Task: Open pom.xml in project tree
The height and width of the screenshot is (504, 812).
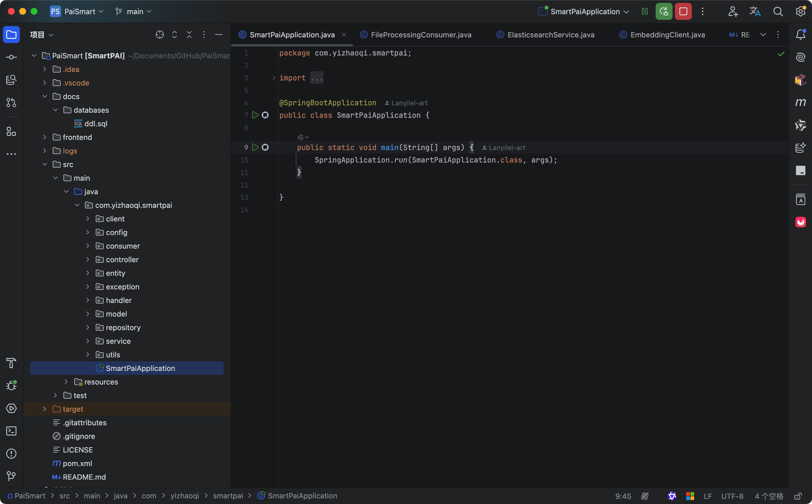Action: click(77, 463)
